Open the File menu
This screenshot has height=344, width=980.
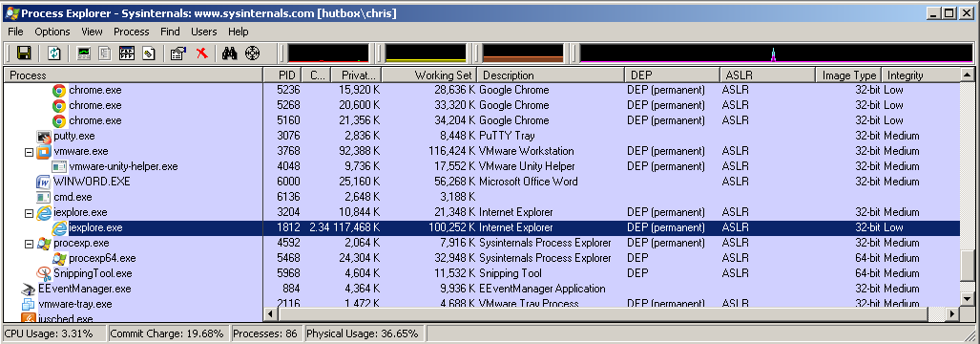15,32
